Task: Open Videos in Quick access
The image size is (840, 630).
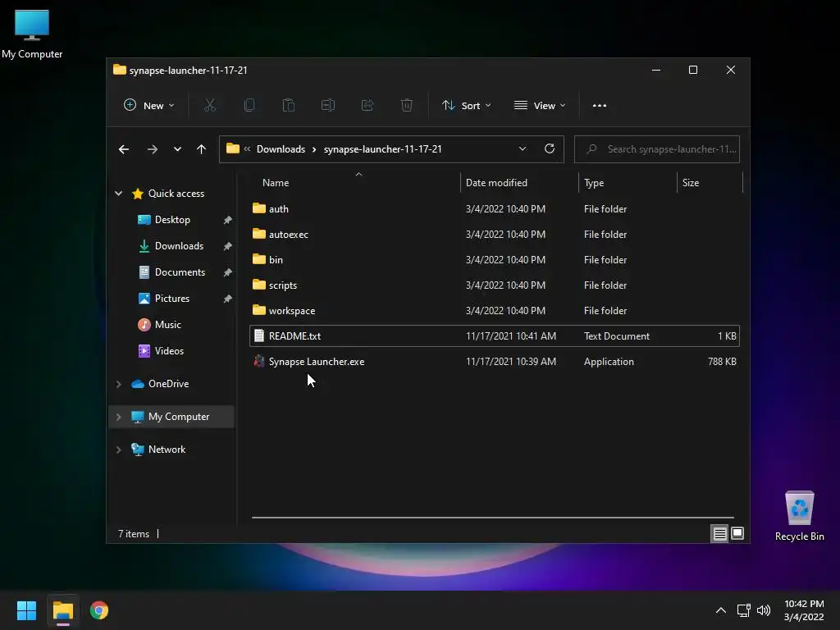Action: coord(169,351)
